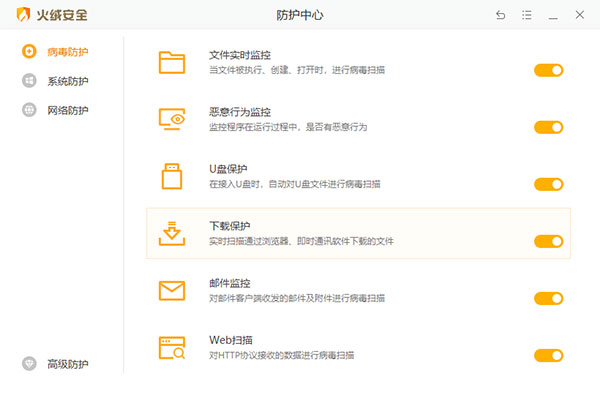Click the U盘保护 USB drive icon
Screen dimensions: 600x395
(172, 176)
